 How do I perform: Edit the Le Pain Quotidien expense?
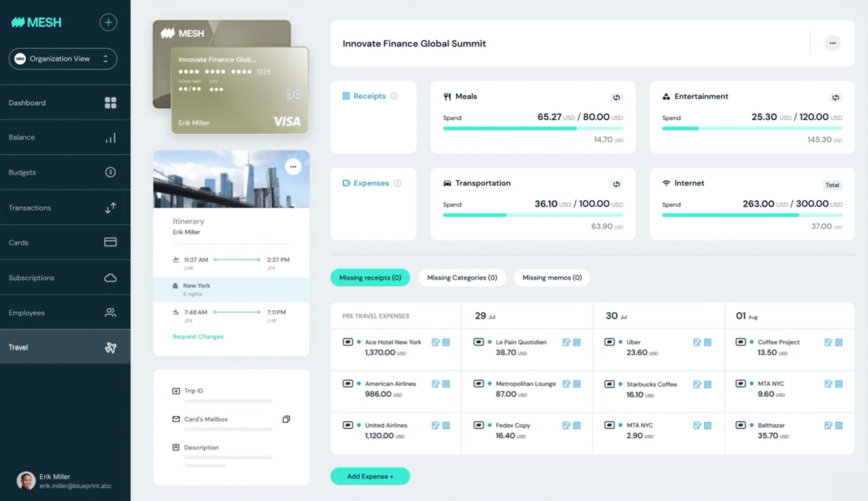(566, 342)
